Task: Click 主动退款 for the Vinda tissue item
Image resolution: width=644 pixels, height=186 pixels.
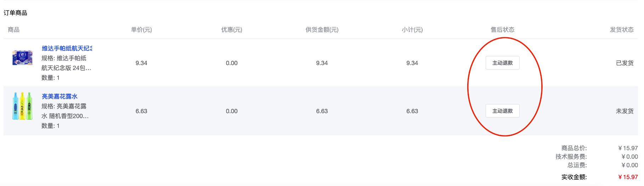Action: tap(502, 63)
